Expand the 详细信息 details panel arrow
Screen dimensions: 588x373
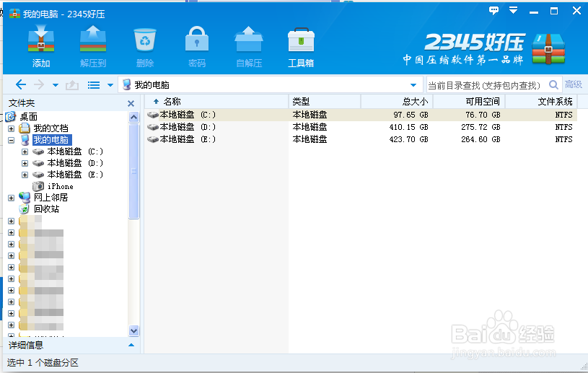coord(131,345)
